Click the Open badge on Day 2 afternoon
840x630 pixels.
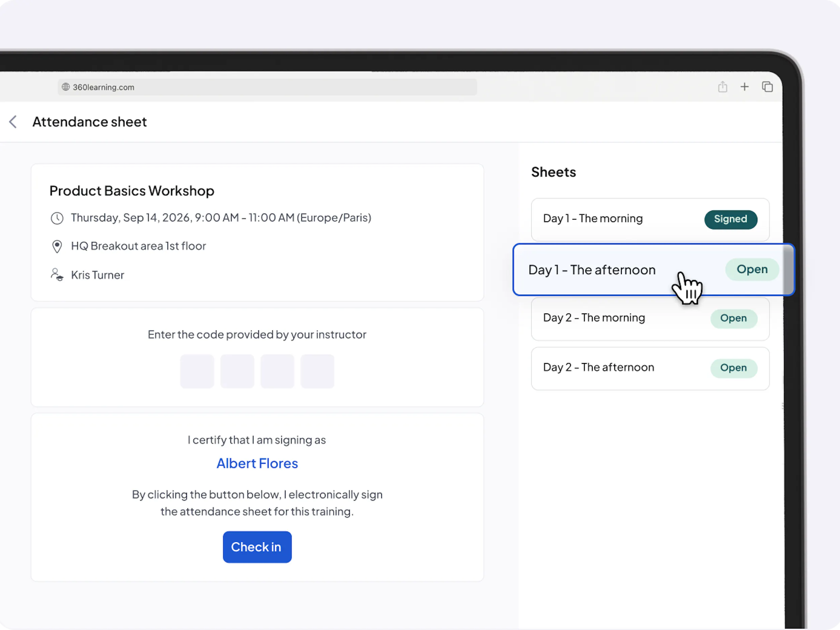click(734, 368)
